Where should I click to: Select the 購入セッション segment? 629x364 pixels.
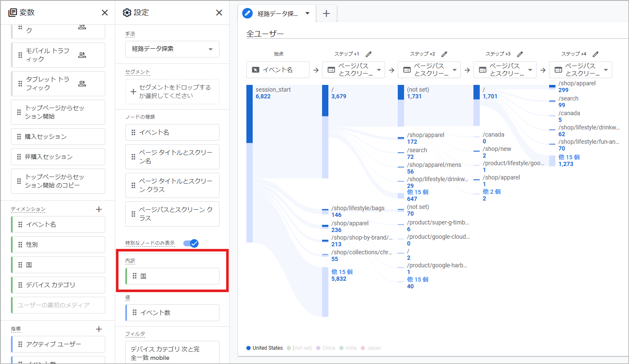click(58, 137)
